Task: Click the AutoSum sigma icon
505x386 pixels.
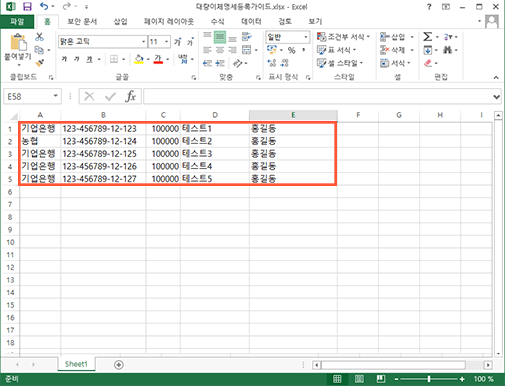Action: [x=428, y=37]
